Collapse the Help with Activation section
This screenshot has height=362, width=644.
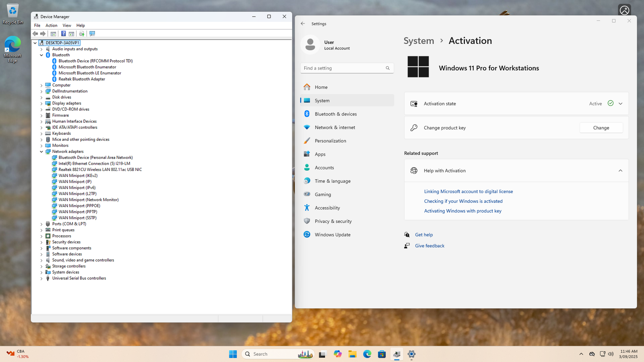[x=620, y=171]
